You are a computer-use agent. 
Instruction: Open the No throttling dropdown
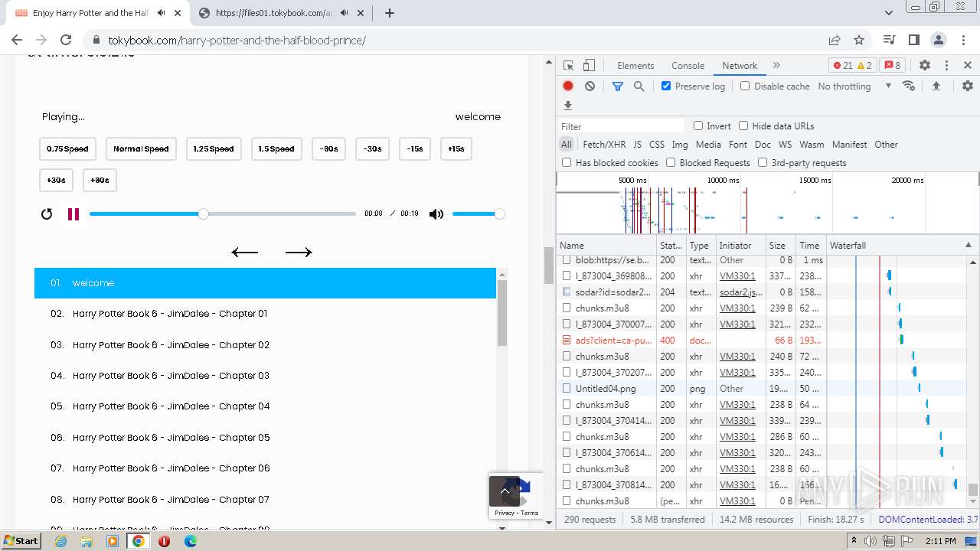click(854, 86)
